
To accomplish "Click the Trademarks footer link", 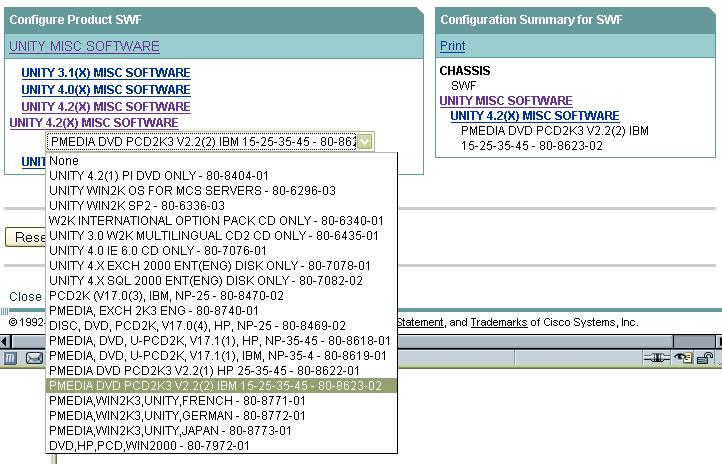I will pos(499,322).
